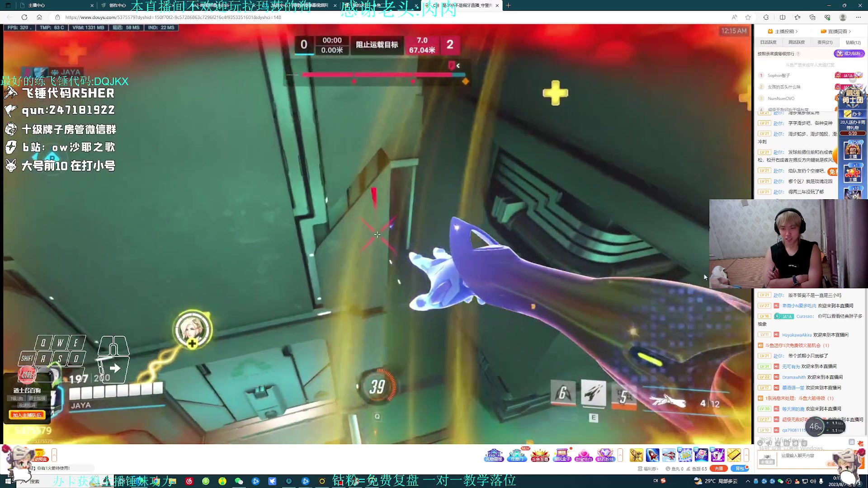The height and width of the screenshot is (488, 868).
Task: Click username Dramawhith in chat
Action: [794, 377]
